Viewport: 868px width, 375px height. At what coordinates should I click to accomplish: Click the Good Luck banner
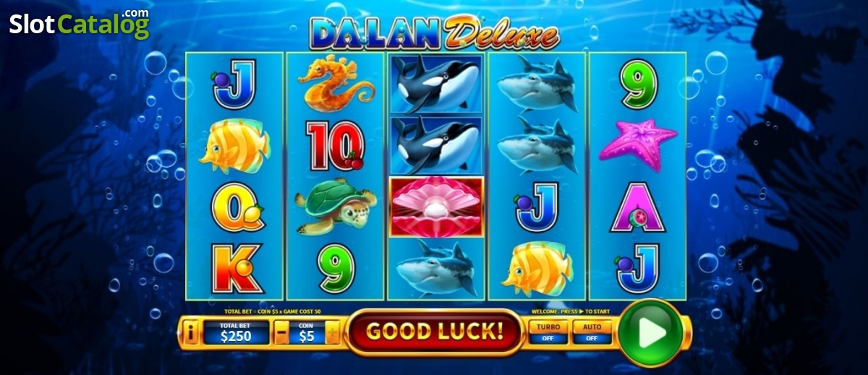[434, 332]
